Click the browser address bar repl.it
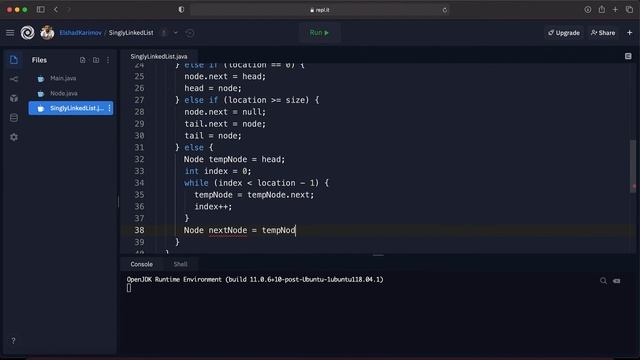 tap(320, 10)
